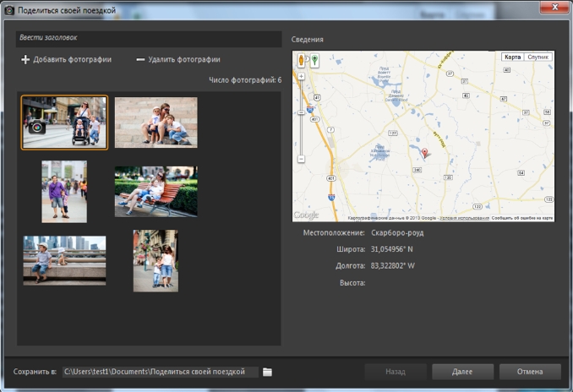This screenshot has width=573, height=392.
Task: Click the Сохранить в path field
Action: pyautogui.click(x=160, y=372)
